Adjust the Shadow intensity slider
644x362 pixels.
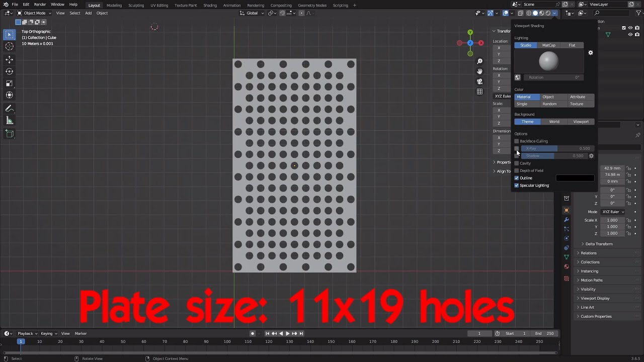coord(553,156)
